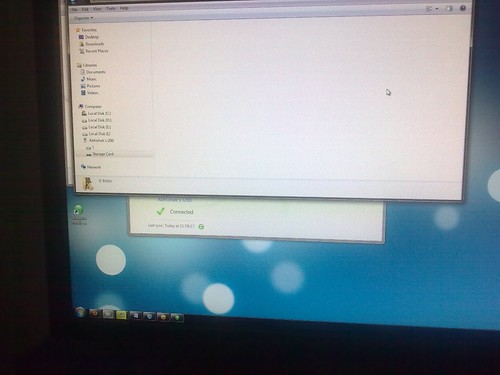Viewport: 500px width, 375px height.
Task: Open the Organize dropdown
Action: 83,18
